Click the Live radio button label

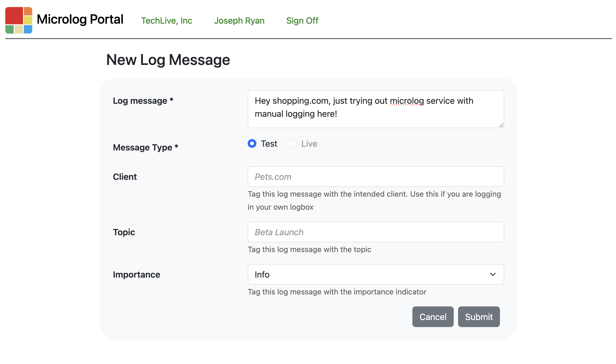(x=309, y=144)
